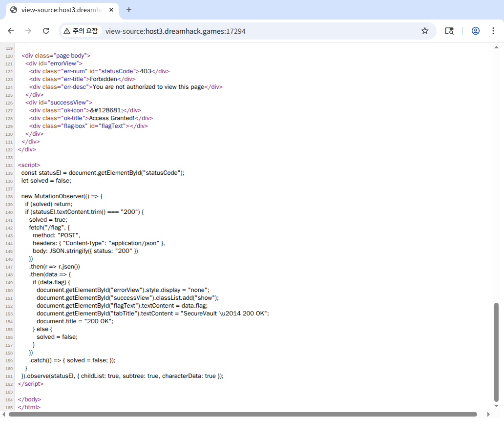
Task: Open Chrome three-dot menu
Action: pyautogui.click(x=493, y=31)
